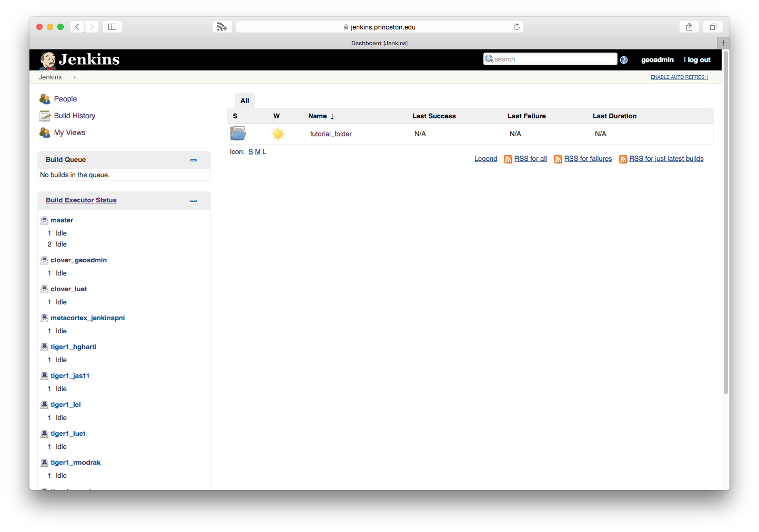
Task: Open tiger1_rmodrak node link
Action: click(75, 463)
